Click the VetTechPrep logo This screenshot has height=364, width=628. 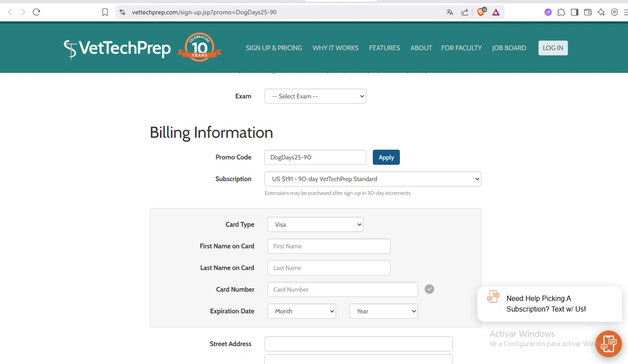117,49
